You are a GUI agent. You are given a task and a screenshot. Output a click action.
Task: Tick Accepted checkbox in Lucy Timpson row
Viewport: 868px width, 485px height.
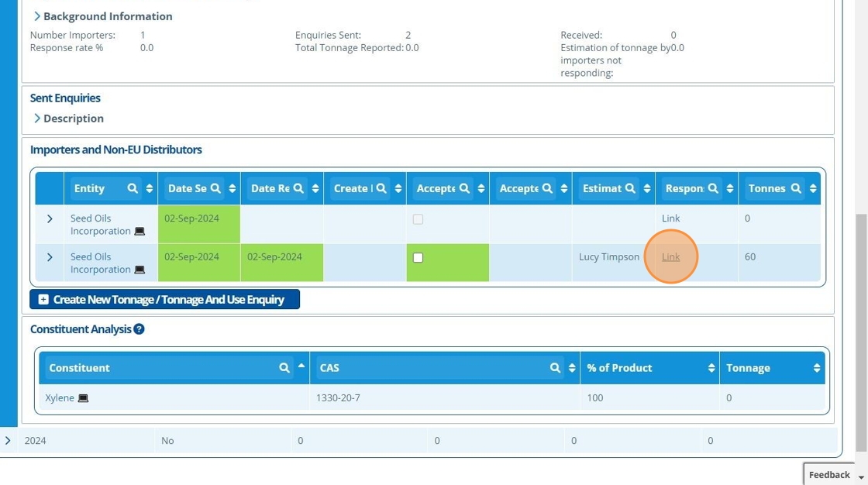coord(418,257)
